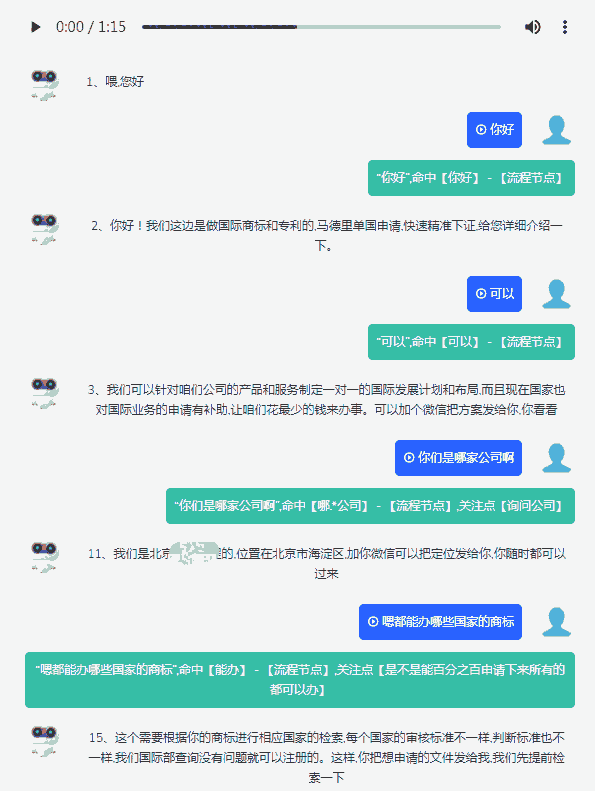Select the green '能办' match result label
595x791 pixels.
point(300,680)
